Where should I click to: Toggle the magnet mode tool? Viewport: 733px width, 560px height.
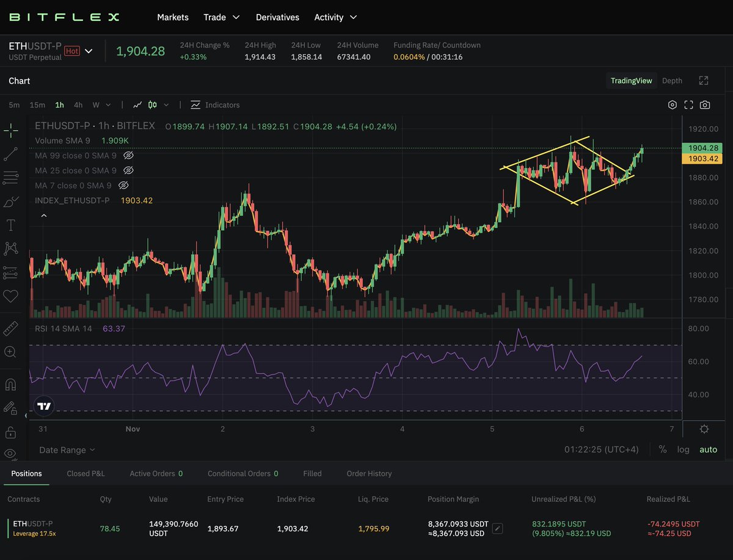(x=10, y=385)
